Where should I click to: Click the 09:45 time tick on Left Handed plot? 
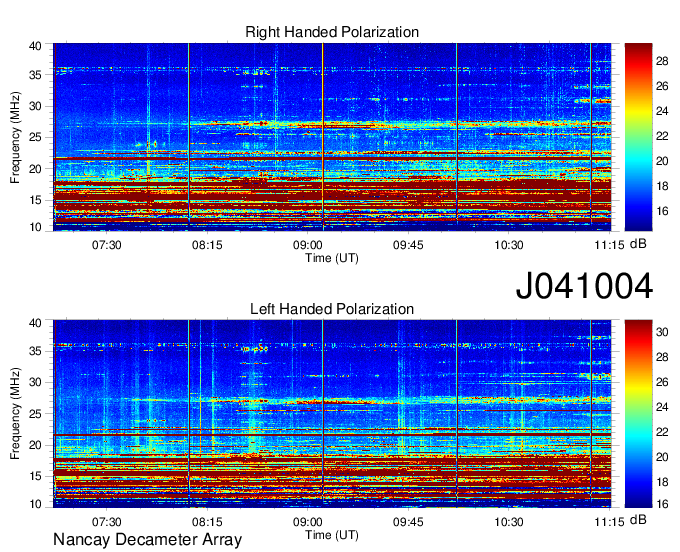(408, 522)
